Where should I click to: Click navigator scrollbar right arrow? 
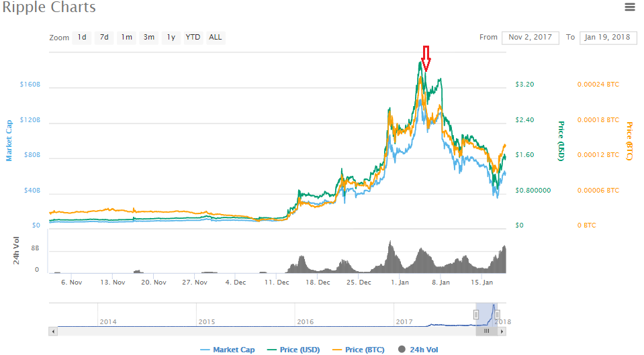(x=502, y=332)
